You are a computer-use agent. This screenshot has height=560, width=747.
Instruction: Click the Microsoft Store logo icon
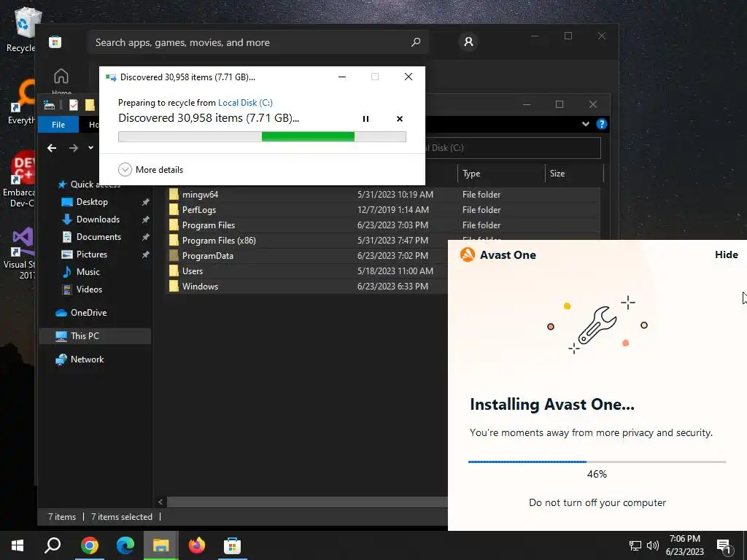coord(55,42)
